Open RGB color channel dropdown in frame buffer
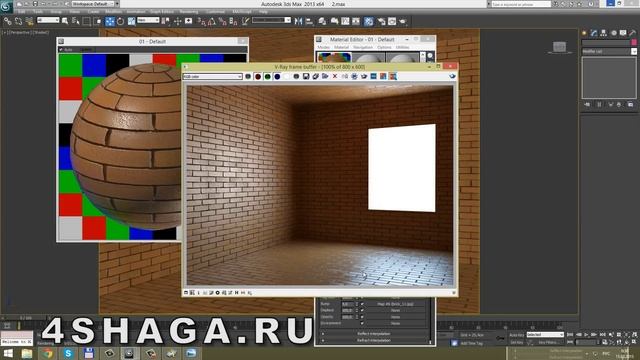 [213, 76]
